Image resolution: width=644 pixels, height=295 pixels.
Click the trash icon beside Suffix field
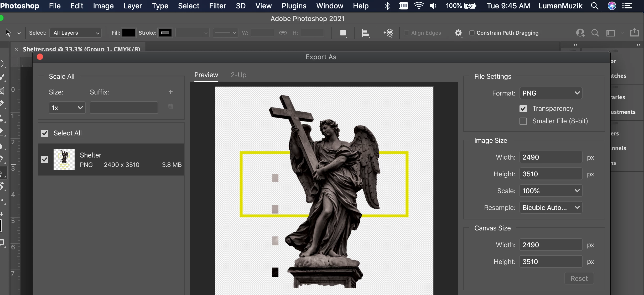click(x=170, y=107)
